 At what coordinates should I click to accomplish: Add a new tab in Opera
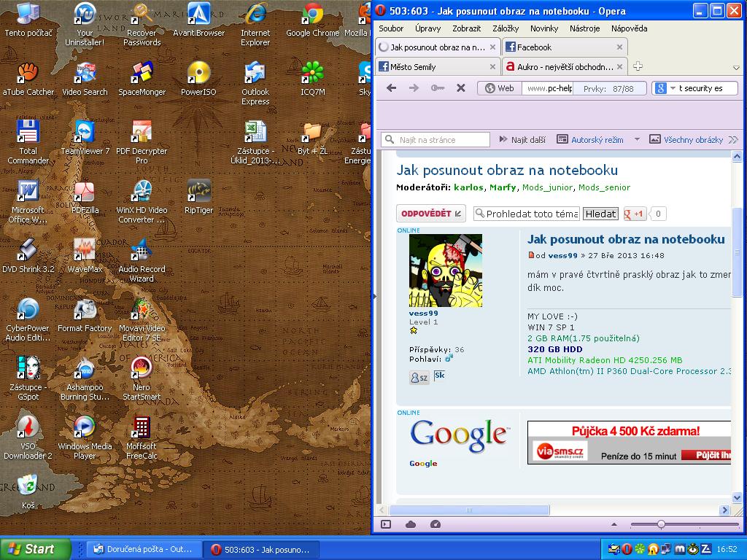coord(638,66)
